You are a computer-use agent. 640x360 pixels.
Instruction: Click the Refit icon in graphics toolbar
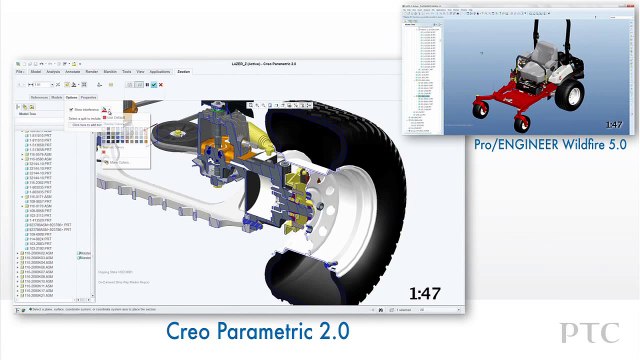(251, 105)
